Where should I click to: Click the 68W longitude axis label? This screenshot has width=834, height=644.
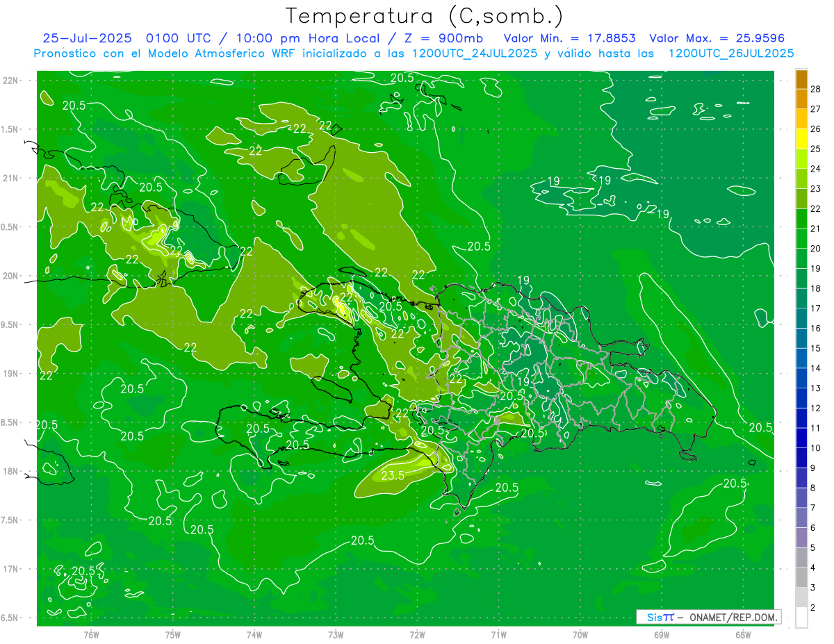(743, 635)
